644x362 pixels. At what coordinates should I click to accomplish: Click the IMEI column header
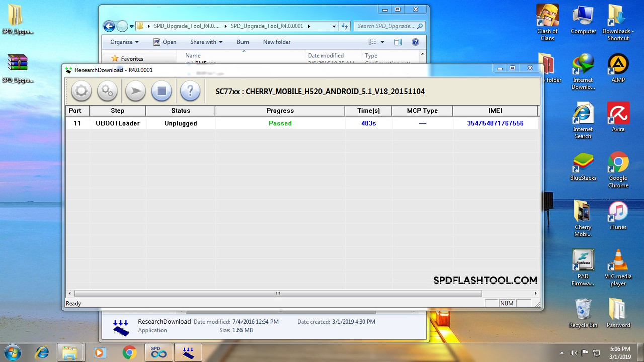495,111
